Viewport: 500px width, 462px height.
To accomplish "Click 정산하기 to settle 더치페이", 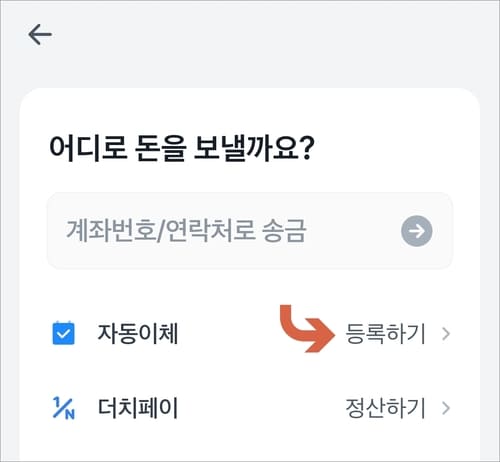I will tap(386, 408).
